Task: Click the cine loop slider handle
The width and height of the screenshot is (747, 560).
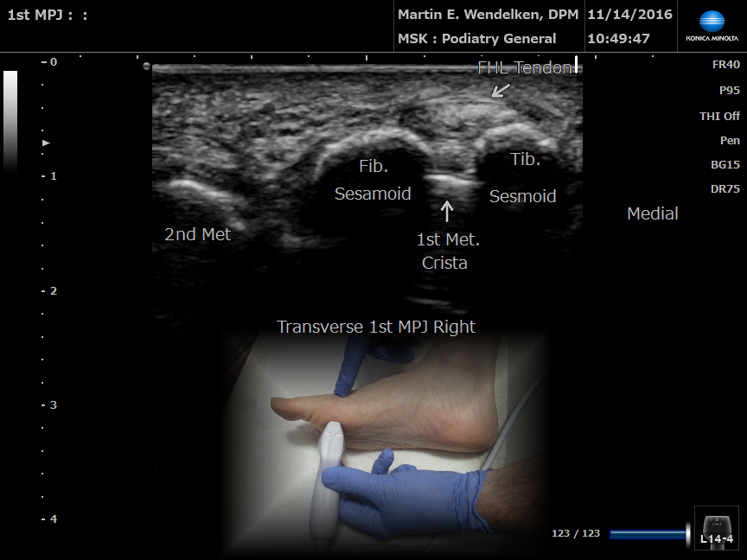Action: click(x=689, y=534)
